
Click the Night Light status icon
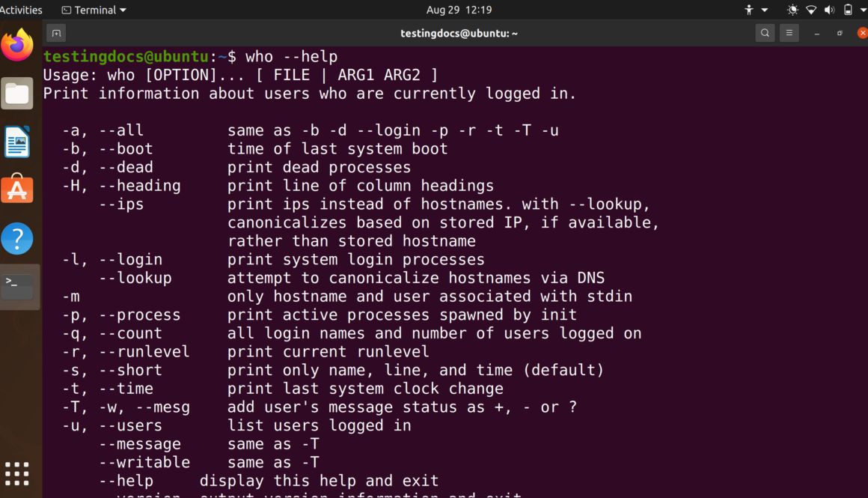pos(792,10)
